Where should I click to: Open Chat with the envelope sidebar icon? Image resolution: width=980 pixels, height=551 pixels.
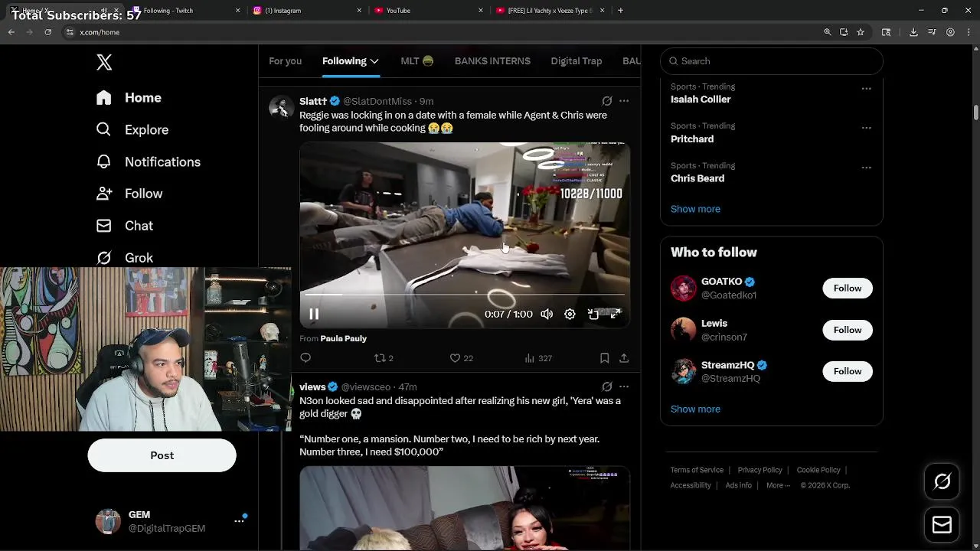(x=125, y=227)
